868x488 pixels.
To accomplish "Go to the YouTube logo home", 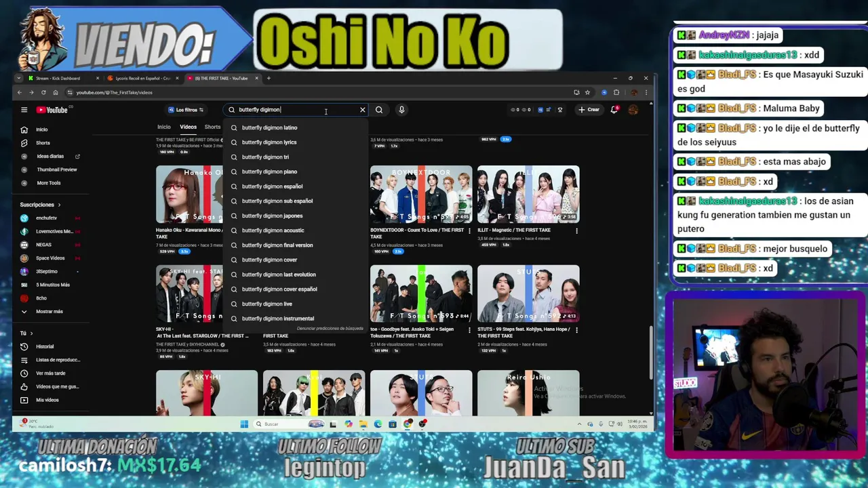I will tap(53, 110).
